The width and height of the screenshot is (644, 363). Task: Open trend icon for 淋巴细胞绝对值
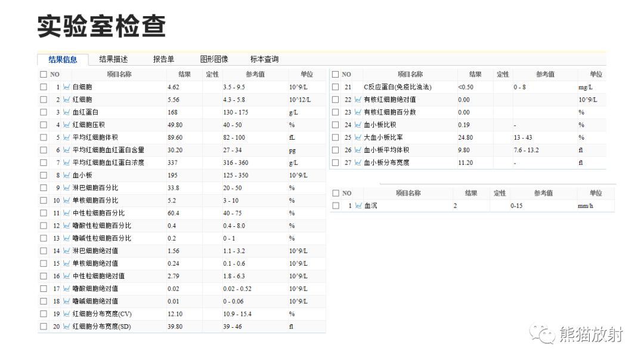(x=67, y=251)
